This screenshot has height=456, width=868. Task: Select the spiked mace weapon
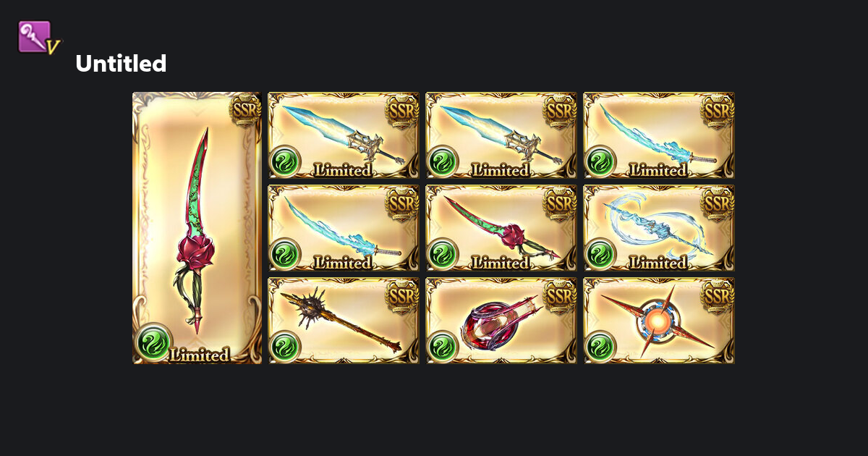[x=344, y=321]
